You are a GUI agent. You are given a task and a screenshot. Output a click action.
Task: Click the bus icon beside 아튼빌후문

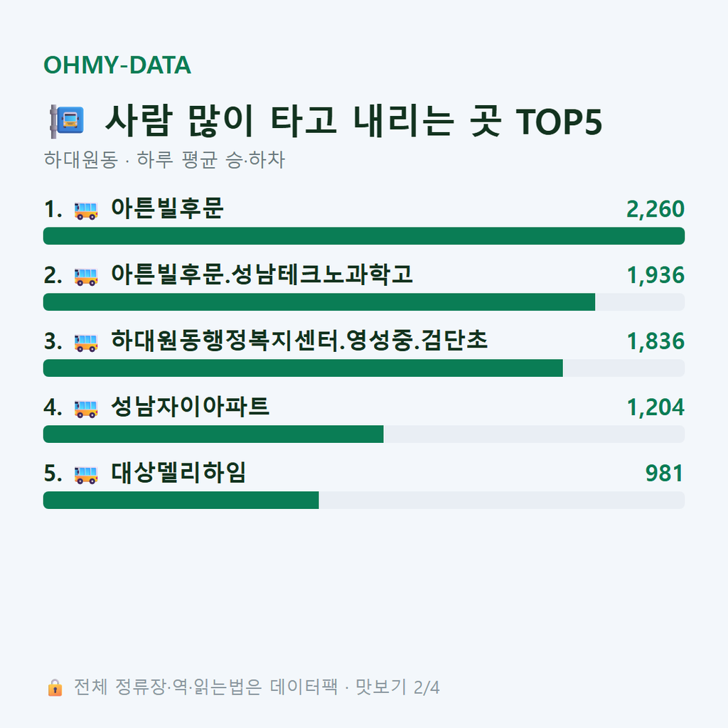point(86,210)
